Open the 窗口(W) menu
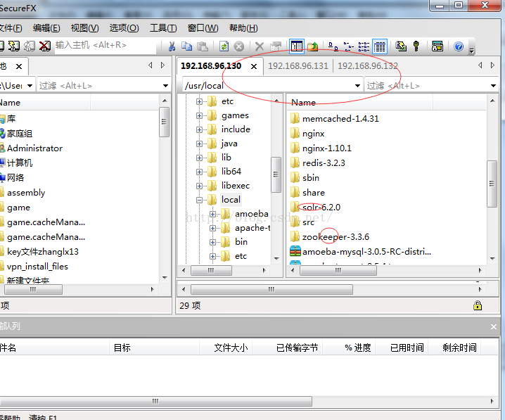This screenshot has height=420, width=505. coord(203,28)
